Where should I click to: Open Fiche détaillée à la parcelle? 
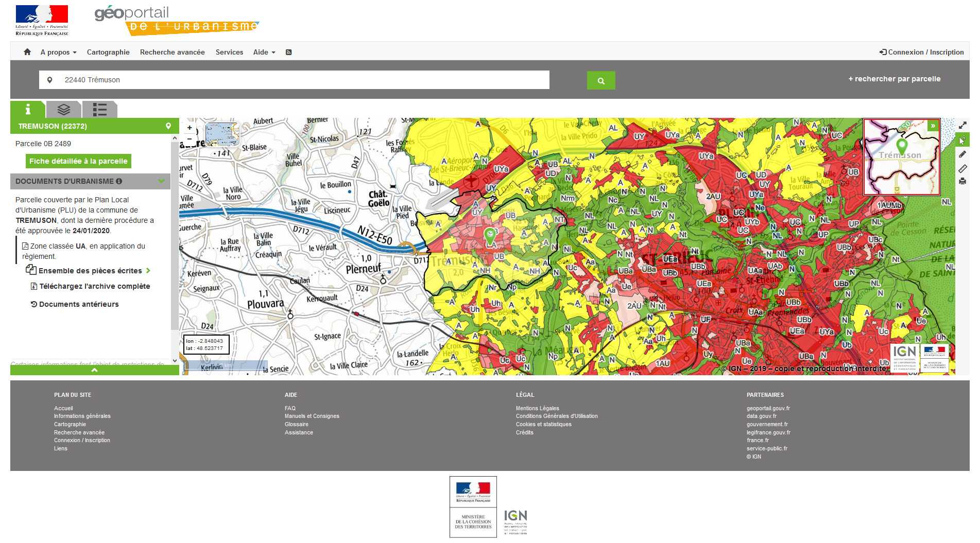tap(78, 161)
